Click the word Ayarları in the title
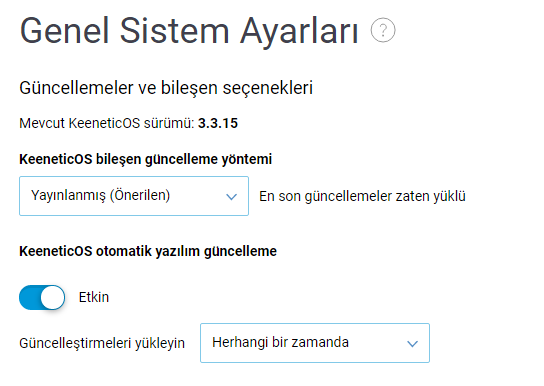 pyautogui.click(x=299, y=33)
